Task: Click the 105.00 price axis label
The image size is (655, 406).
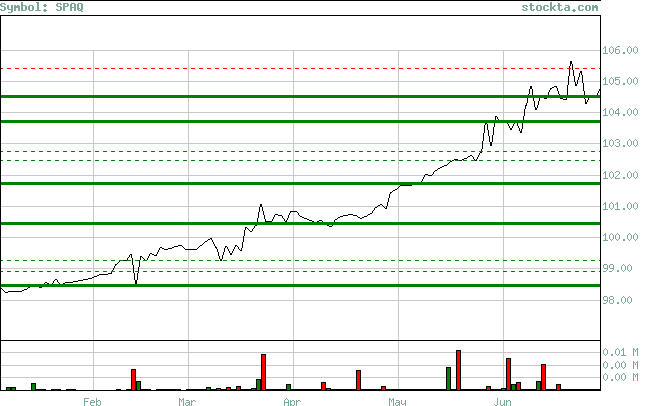Action: pos(620,81)
